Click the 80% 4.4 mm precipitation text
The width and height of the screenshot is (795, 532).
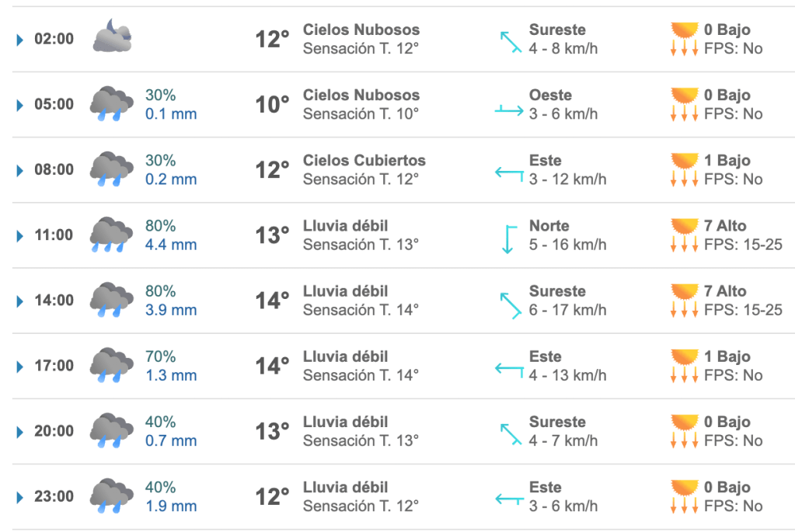[171, 235]
